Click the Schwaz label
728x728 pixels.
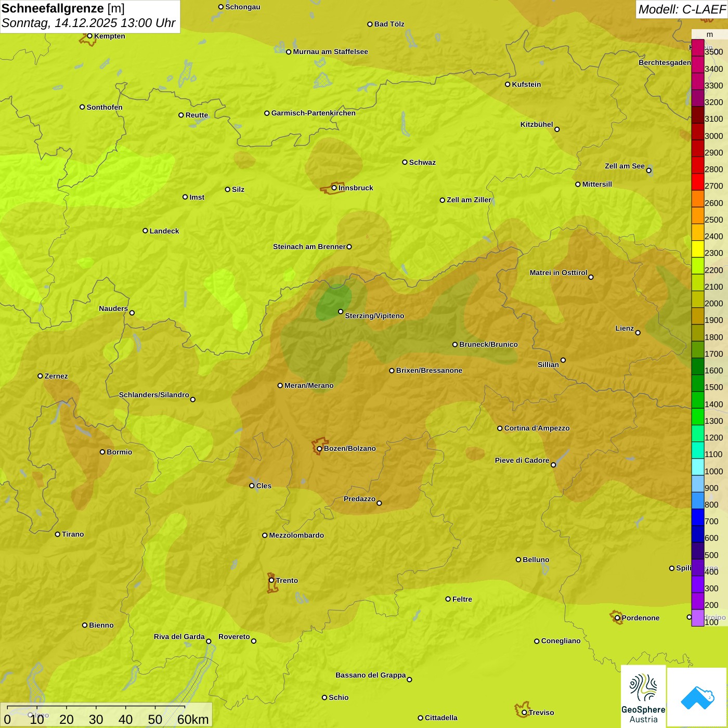coord(422,162)
